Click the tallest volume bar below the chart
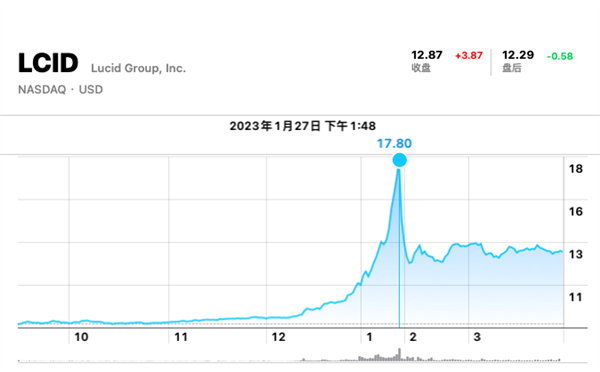Image resolution: width=600 pixels, height=372 pixels. coord(399,354)
